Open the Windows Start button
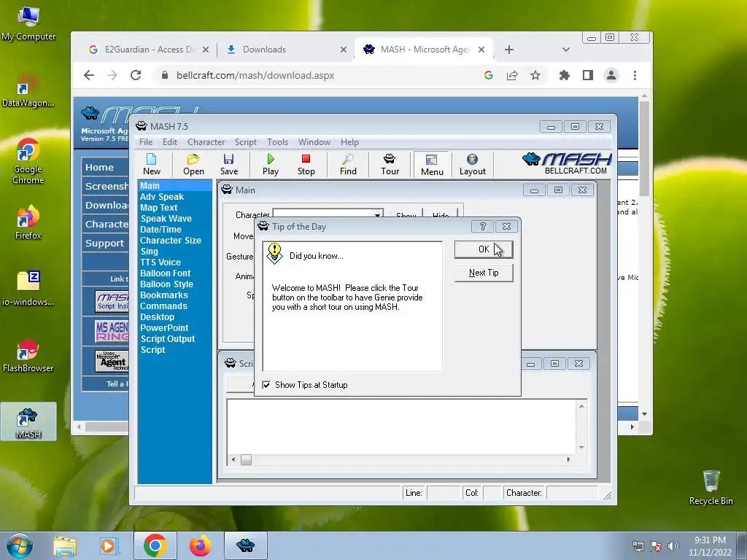 click(20, 545)
